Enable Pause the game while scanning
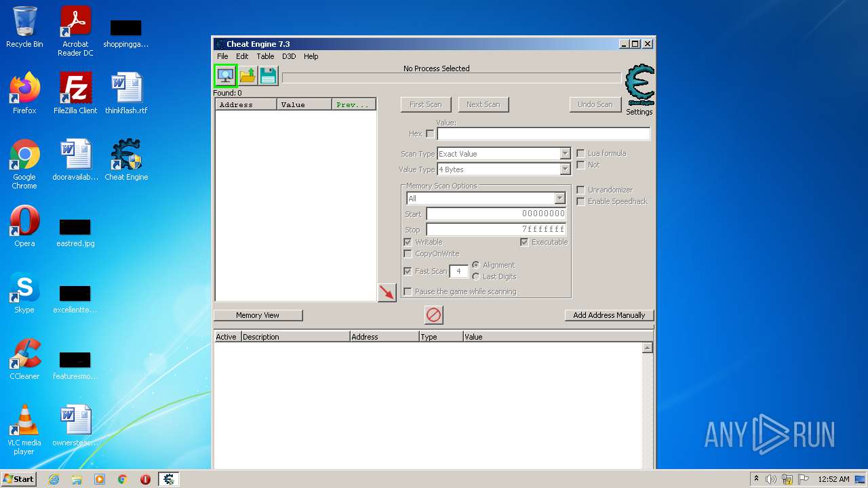This screenshot has height=488, width=868. [408, 291]
